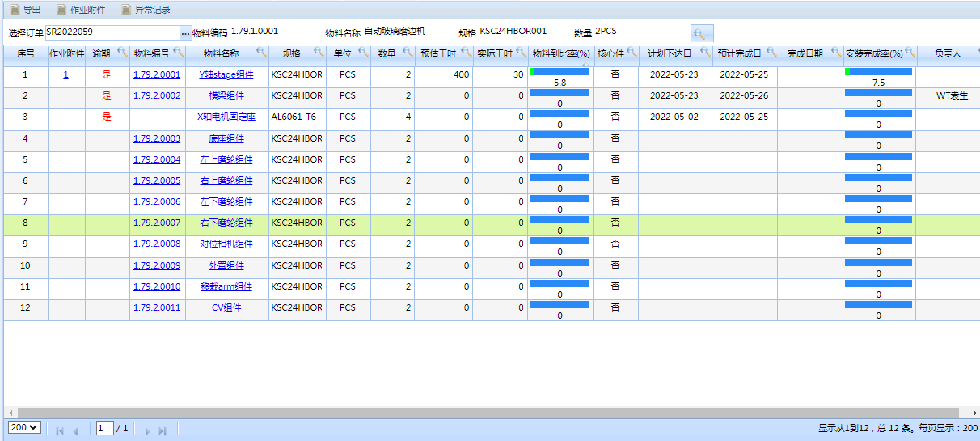Click the 导出 export button
Viewport: 980px width, 441px height.
(25, 10)
